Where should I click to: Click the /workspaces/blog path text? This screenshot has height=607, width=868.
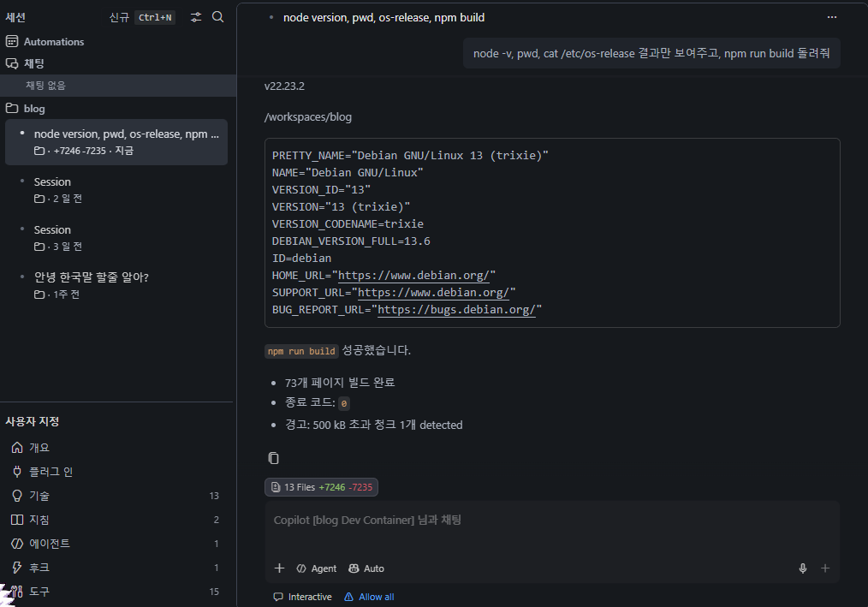tap(308, 116)
